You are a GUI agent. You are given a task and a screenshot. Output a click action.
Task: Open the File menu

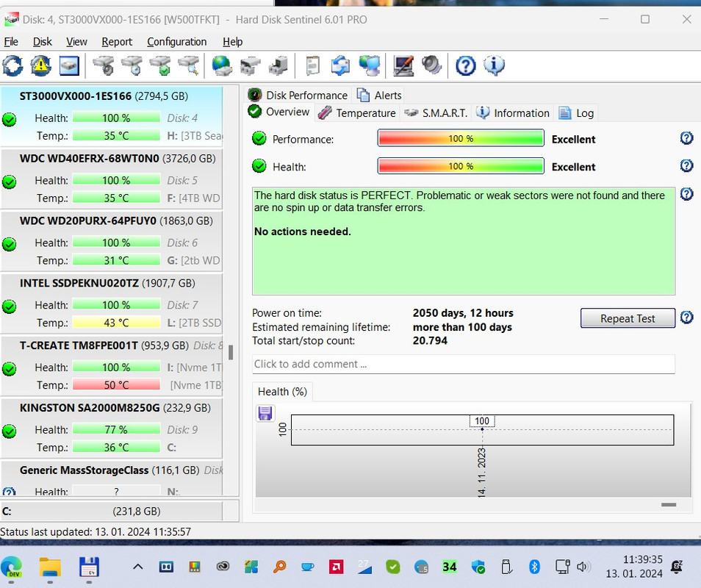11,42
